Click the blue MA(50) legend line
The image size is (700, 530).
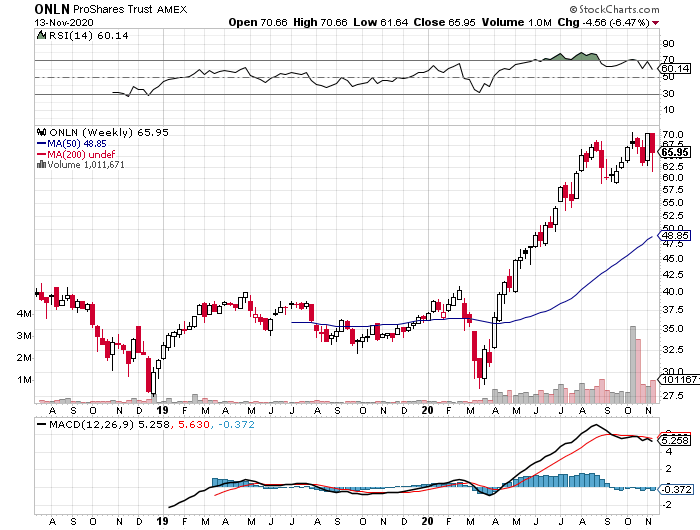41,143
